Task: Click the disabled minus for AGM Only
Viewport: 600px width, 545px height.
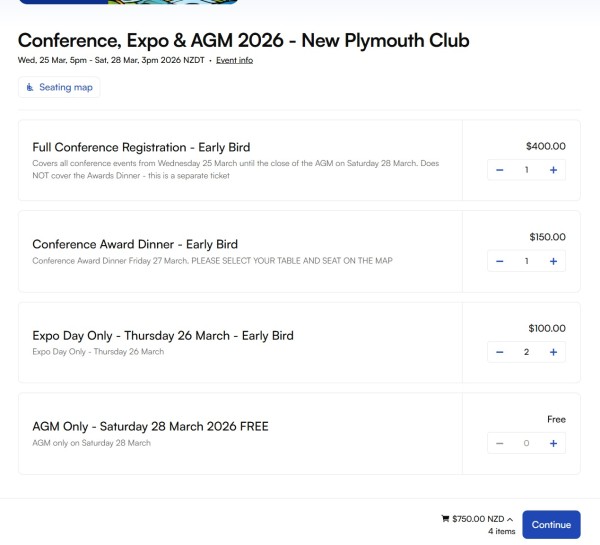Action: (x=500, y=443)
